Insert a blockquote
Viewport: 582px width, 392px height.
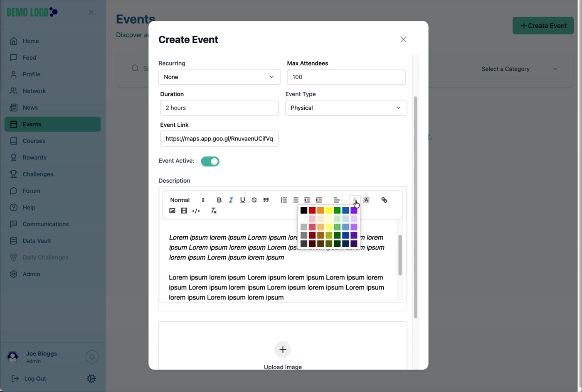266,200
